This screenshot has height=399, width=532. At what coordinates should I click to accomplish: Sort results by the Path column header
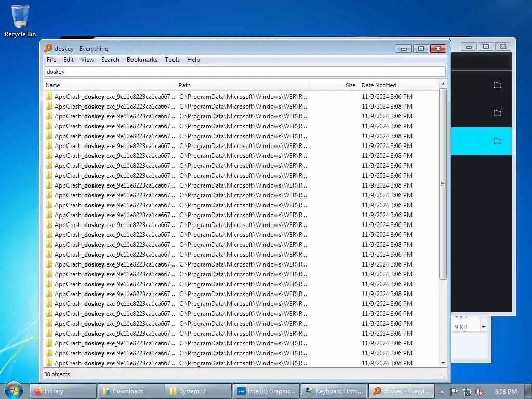pyautogui.click(x=243, y=85)
